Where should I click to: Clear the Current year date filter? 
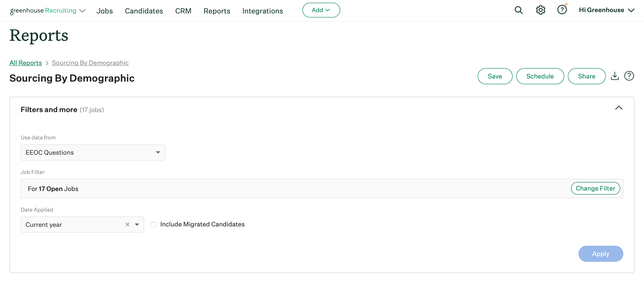pos(127,224)
